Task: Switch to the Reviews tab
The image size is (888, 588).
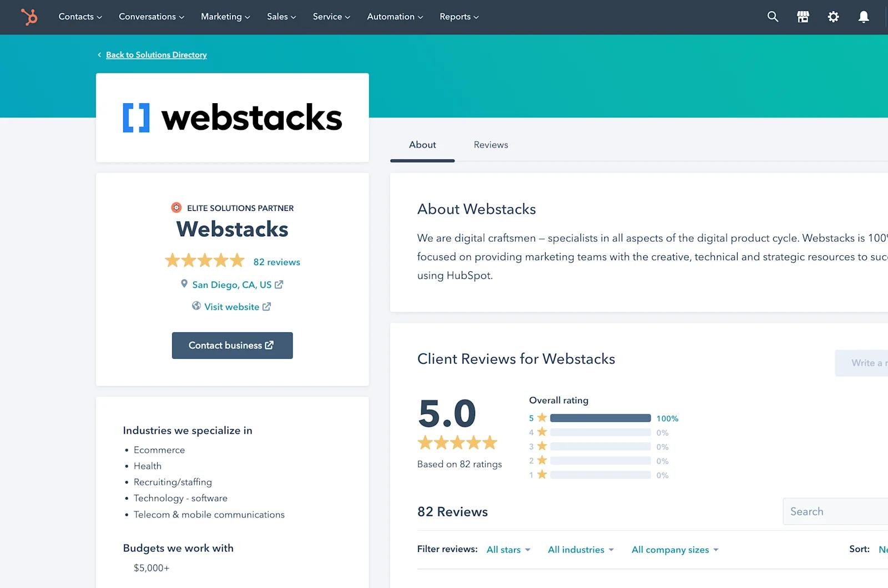Action: pos(491,145)
